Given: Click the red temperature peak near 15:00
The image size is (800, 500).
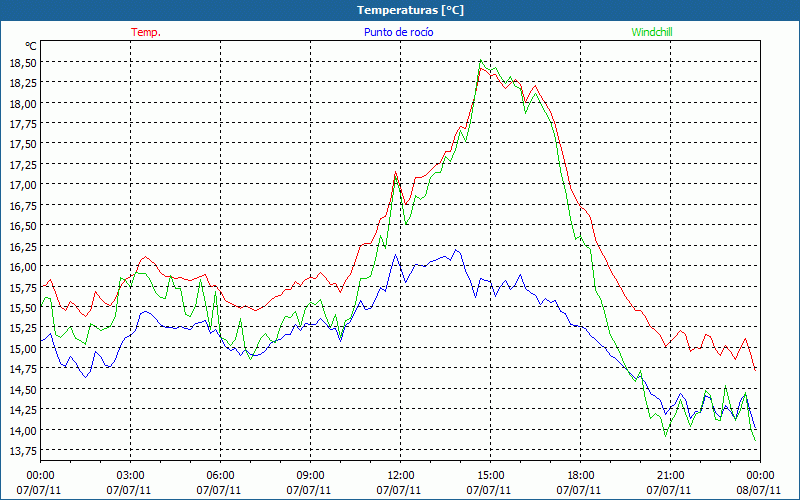Looking at the screenshot, I should pyautogui.click(x=481, y=68).
